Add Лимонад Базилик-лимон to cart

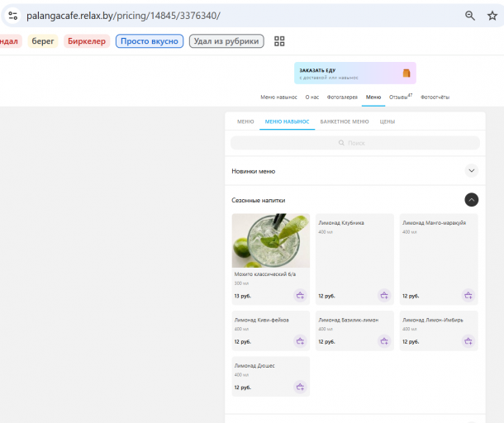(x=384, y=341)
